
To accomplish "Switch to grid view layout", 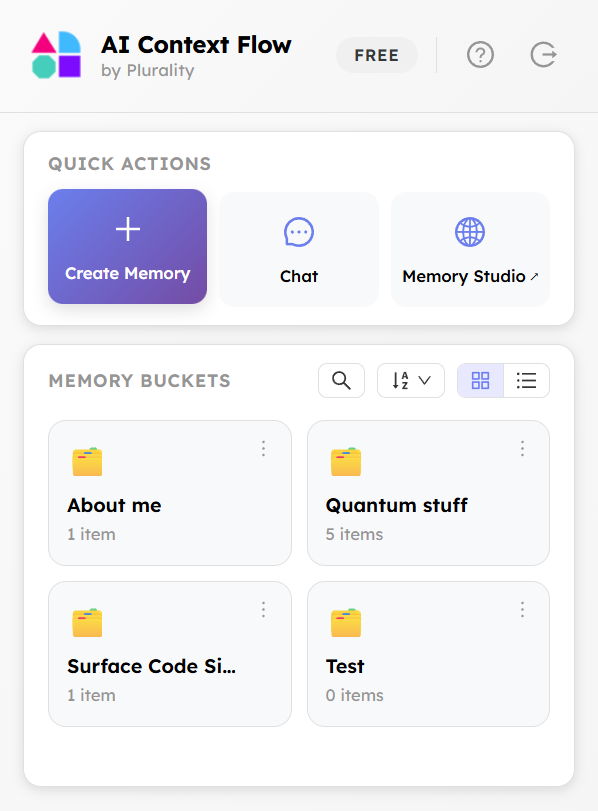I will click(x=480, y=380).
